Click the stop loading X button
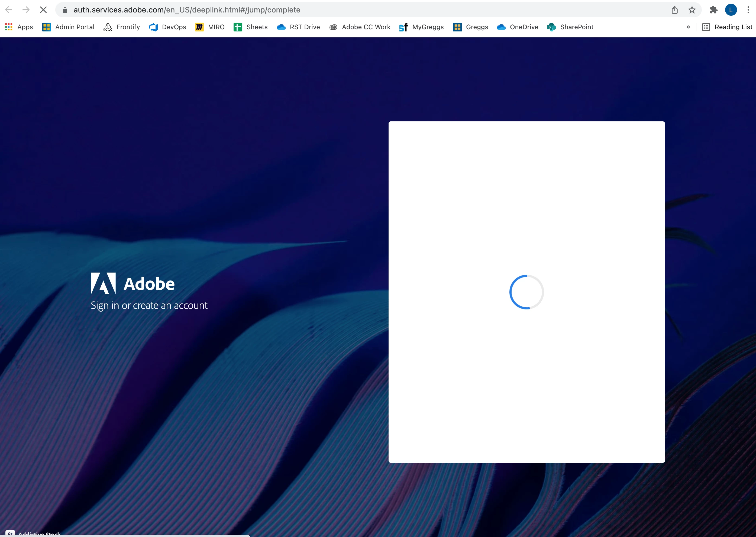756x537 pixels. pos(43,10)
